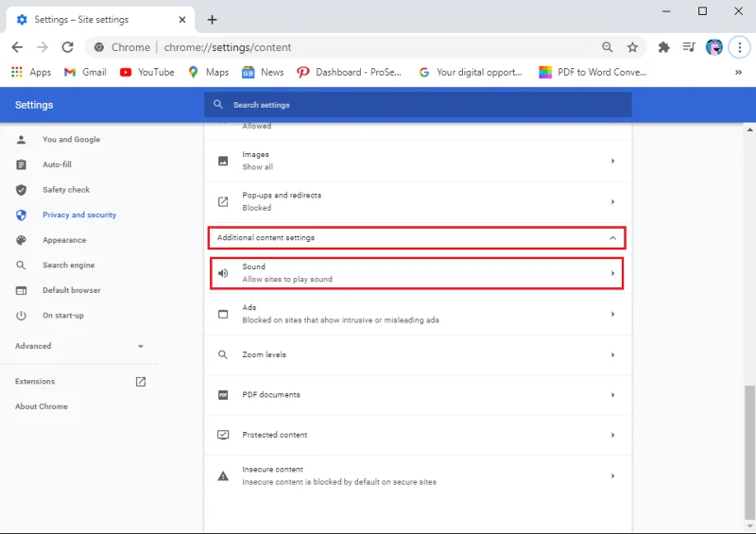Click the Sound speaker icon

[223, 273]
